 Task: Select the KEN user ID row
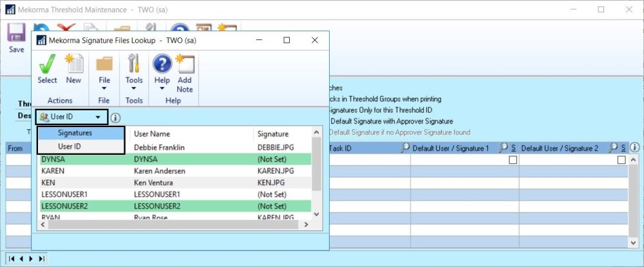[175, 183]
